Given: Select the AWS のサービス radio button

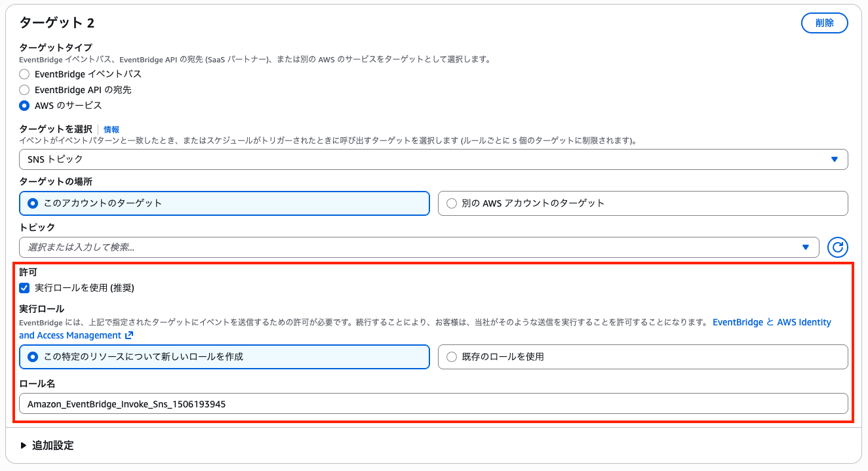Looking at the screenshot, I should 24,105.
